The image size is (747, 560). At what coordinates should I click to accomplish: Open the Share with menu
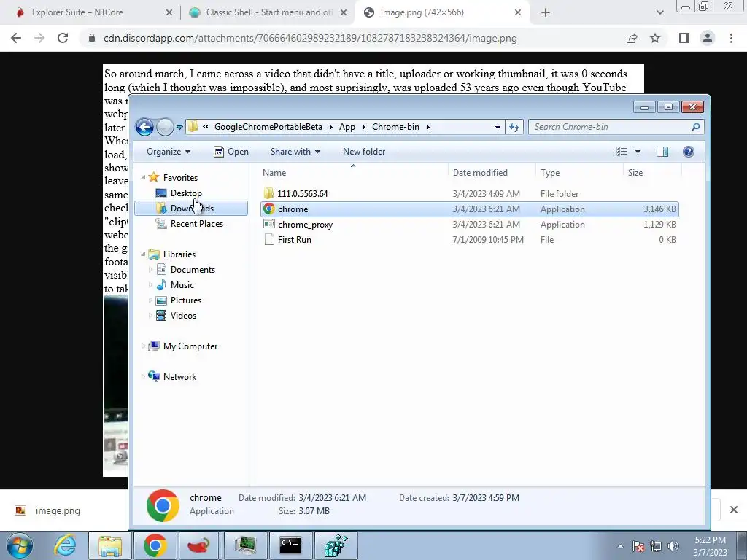tap(295, 152)
